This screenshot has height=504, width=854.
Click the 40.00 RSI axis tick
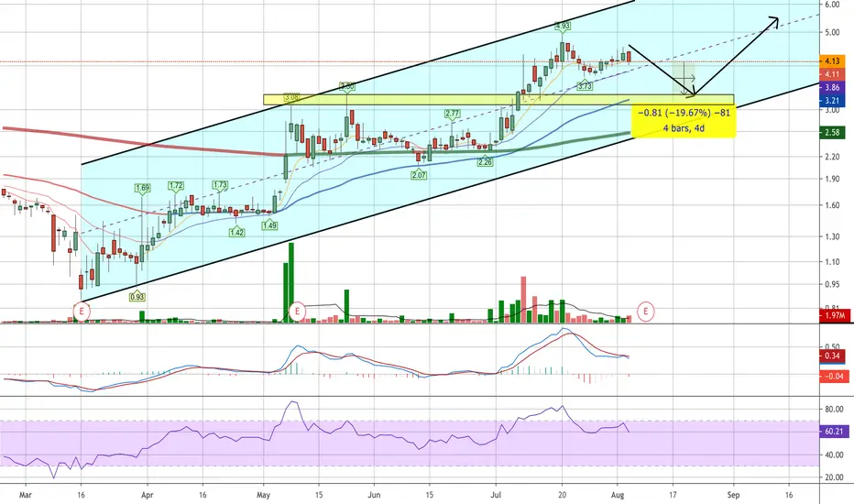(834, 455)
